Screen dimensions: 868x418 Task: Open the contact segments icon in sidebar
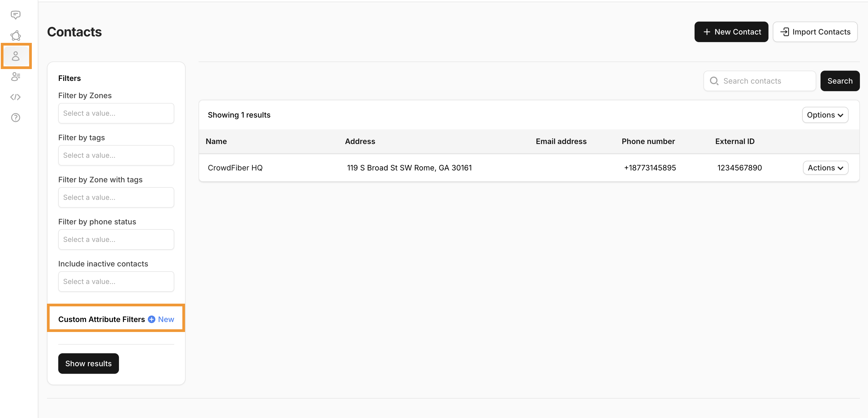coord(15,77)
